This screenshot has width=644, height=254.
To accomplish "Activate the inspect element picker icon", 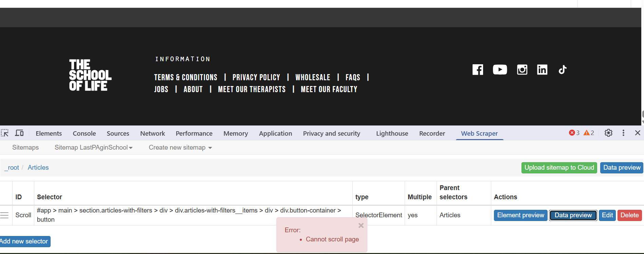I will [x=5, y=133].
